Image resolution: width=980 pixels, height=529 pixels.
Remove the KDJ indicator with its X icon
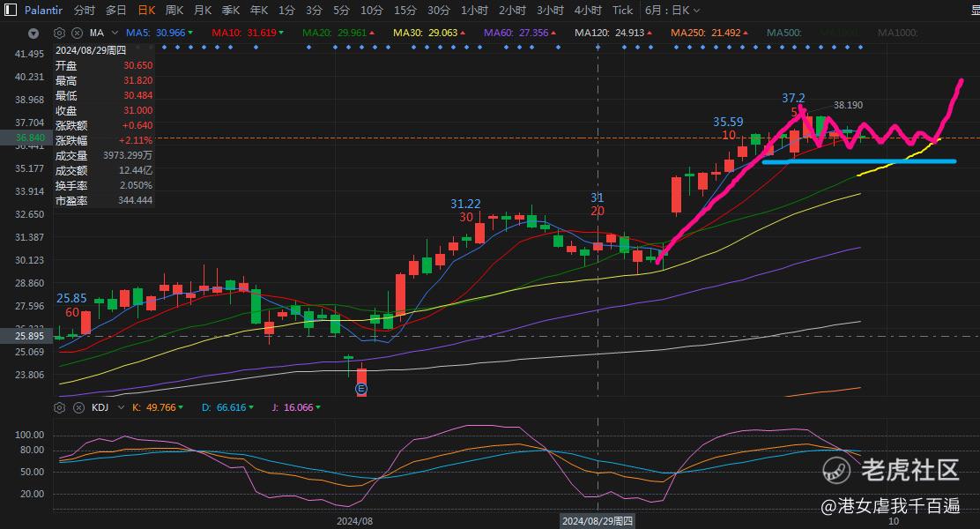click(x=78, y=407)
